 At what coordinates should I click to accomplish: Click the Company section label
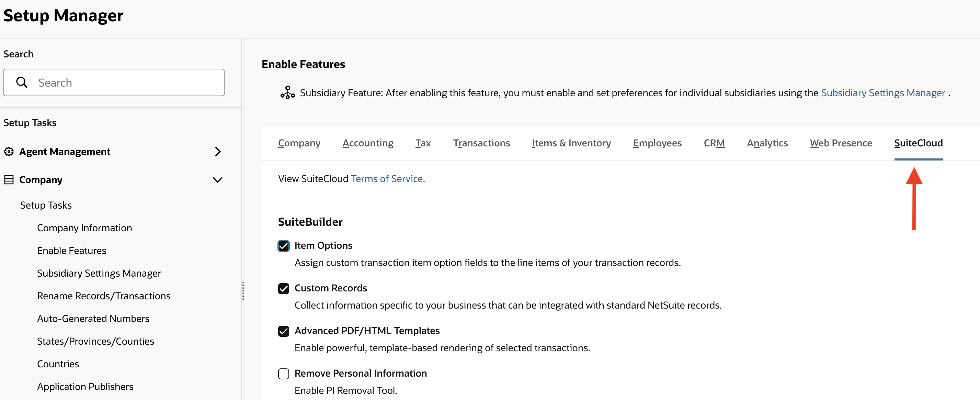pyautogui.click(x=41, y=180)
